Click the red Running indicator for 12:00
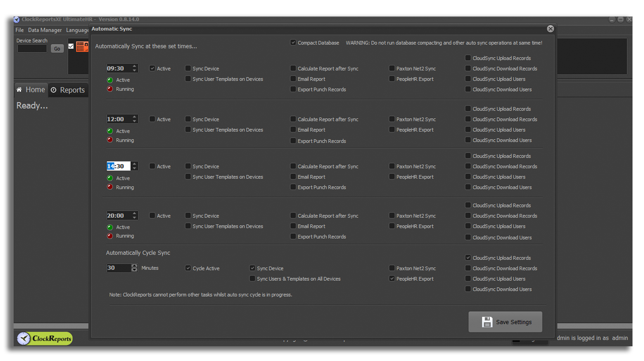This screenshot has height=361, width=644. click(110, 140)
